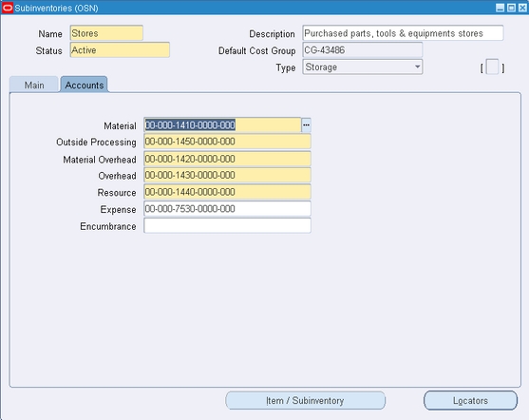Maximize the Subinventories window
529x420 pixels.
[512, 8]
